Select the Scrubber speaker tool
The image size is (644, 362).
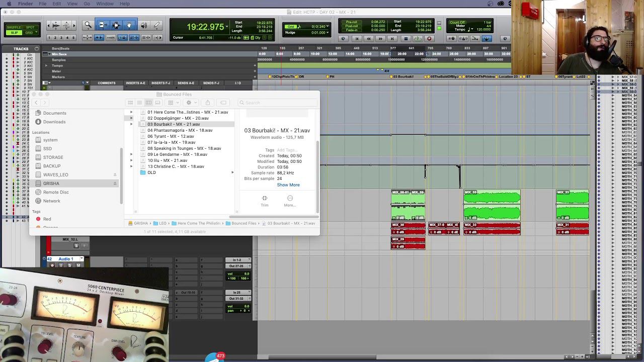point(143,25)
